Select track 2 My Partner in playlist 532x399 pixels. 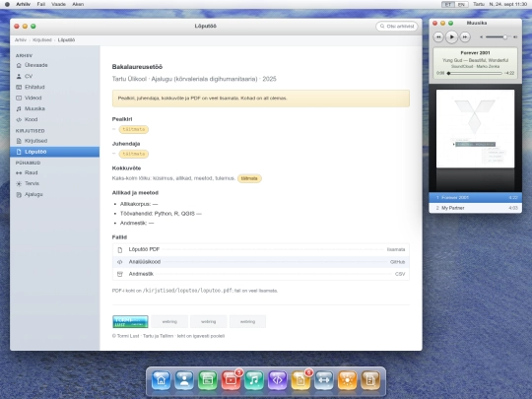475,208
